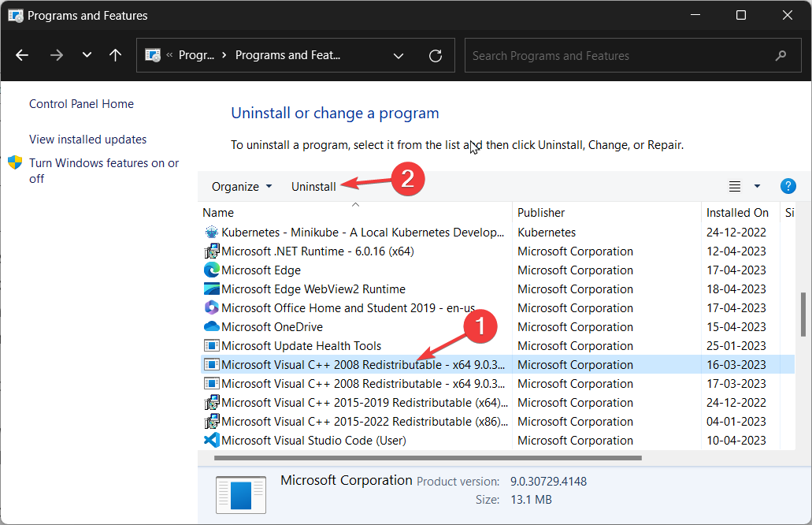Click the details pane program thumbnail

(x=241, y=495)
